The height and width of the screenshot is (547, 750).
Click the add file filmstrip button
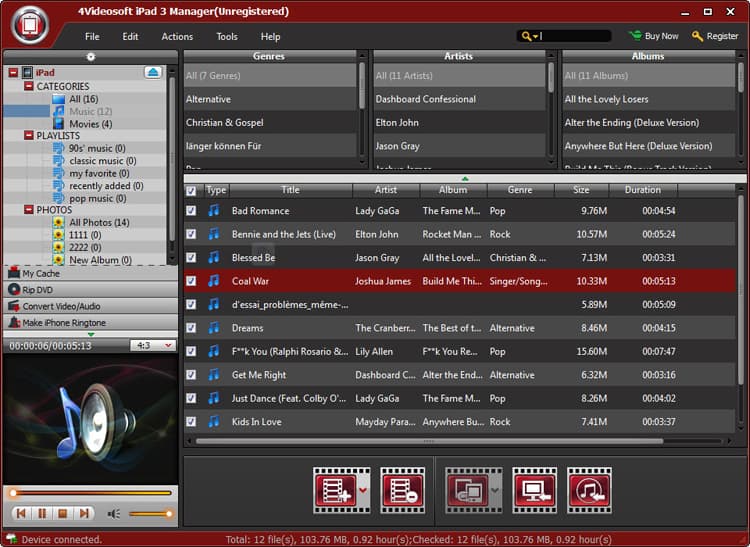[336, 491]
